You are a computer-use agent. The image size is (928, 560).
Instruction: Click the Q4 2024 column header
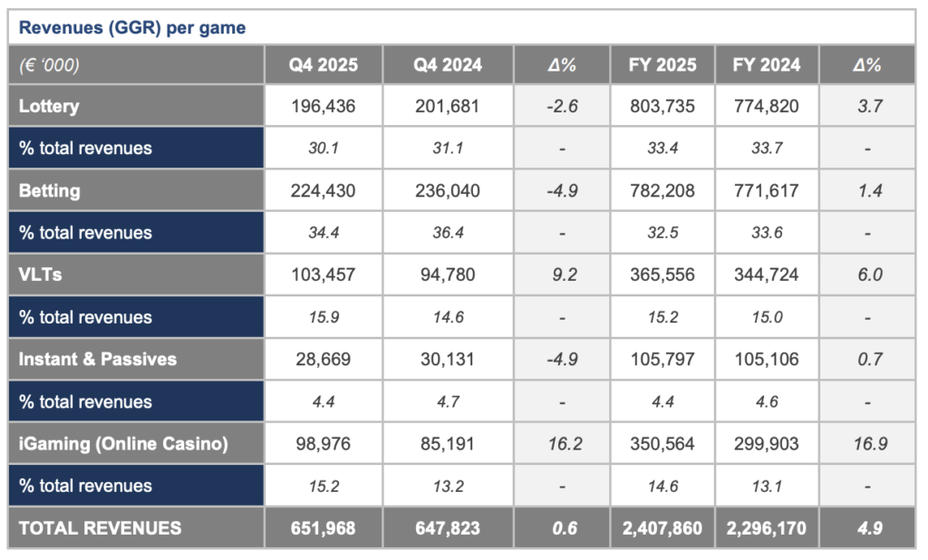(x=448, y=64)
